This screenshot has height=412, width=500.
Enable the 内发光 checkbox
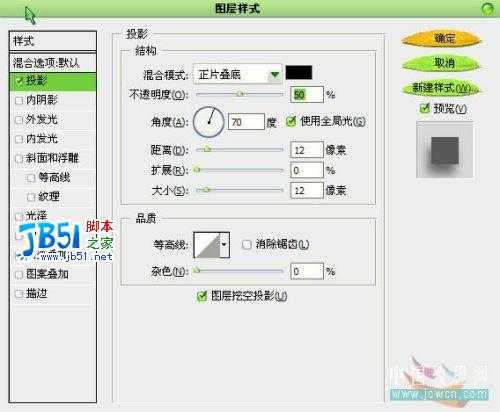[19, 139]
